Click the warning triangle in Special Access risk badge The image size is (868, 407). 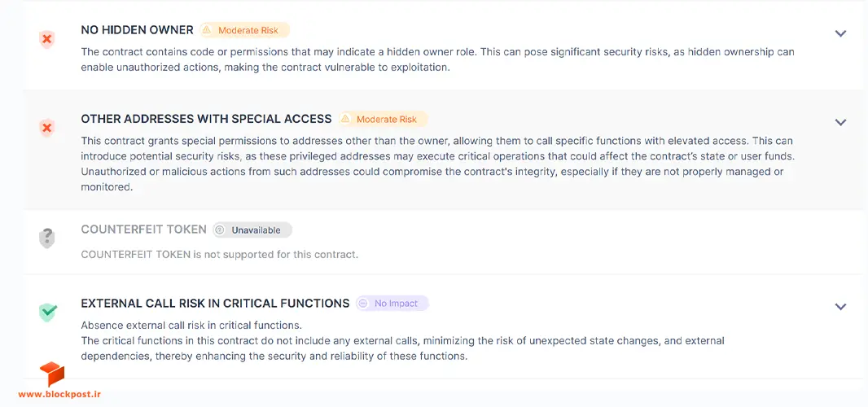tap(345, 119)
